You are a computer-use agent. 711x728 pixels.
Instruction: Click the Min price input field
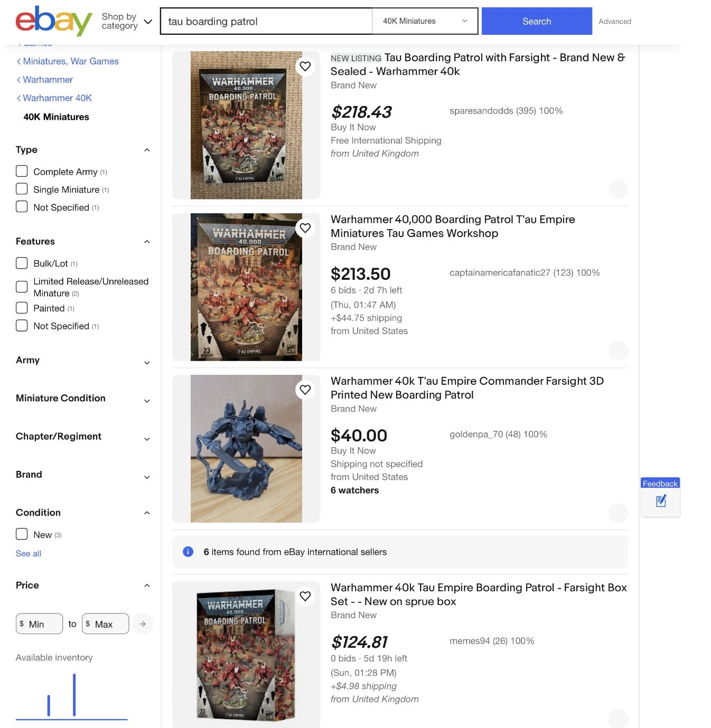click(x=39, y=623)
